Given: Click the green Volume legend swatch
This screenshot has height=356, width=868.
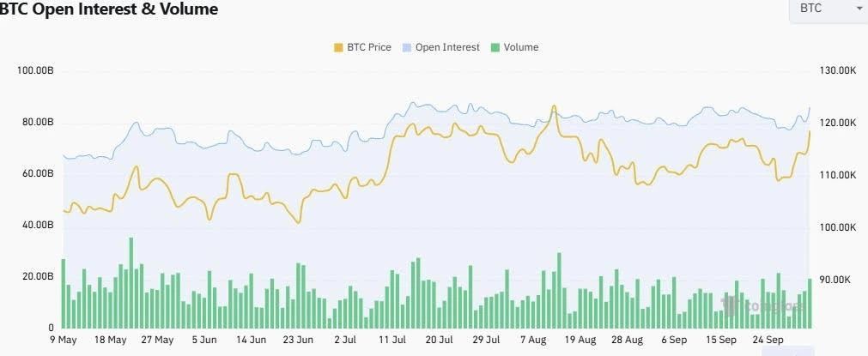Looking at the screenshot, I should (495, 47).
